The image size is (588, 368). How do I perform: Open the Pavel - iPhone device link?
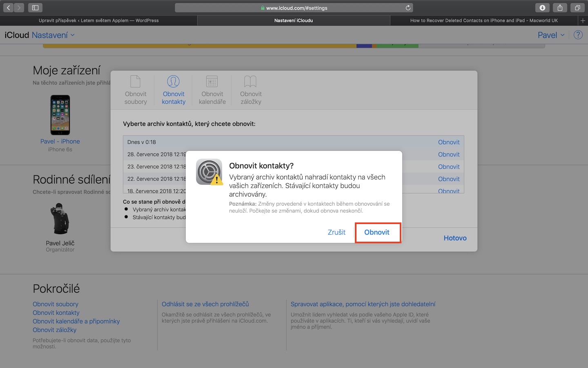[60, 141]
